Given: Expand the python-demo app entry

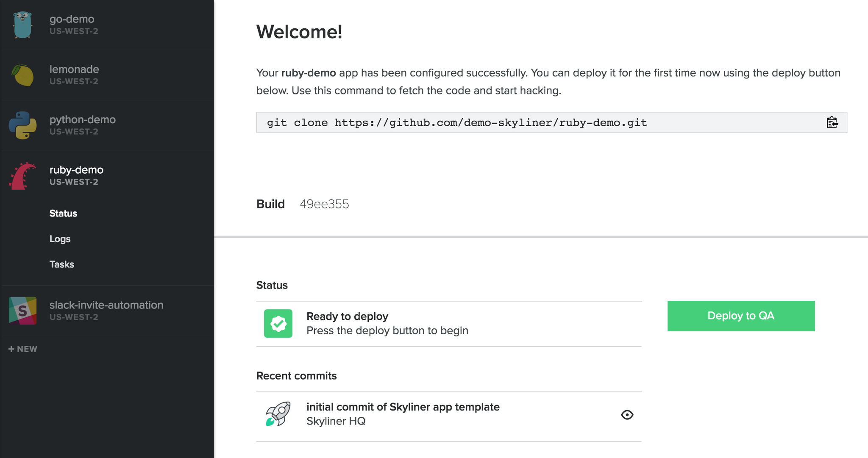Looking at the screenshot, I should pyautogui.click(x=82, y=120).
